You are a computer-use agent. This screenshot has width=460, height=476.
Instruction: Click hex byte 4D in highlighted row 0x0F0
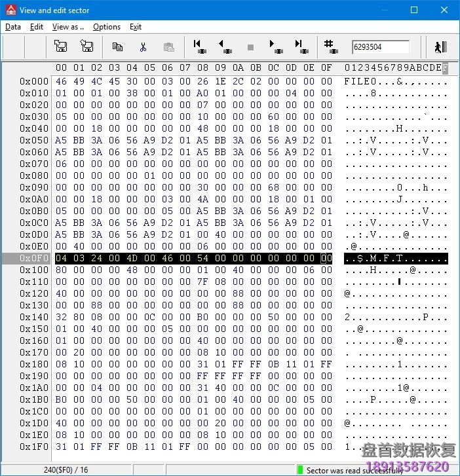132,258
